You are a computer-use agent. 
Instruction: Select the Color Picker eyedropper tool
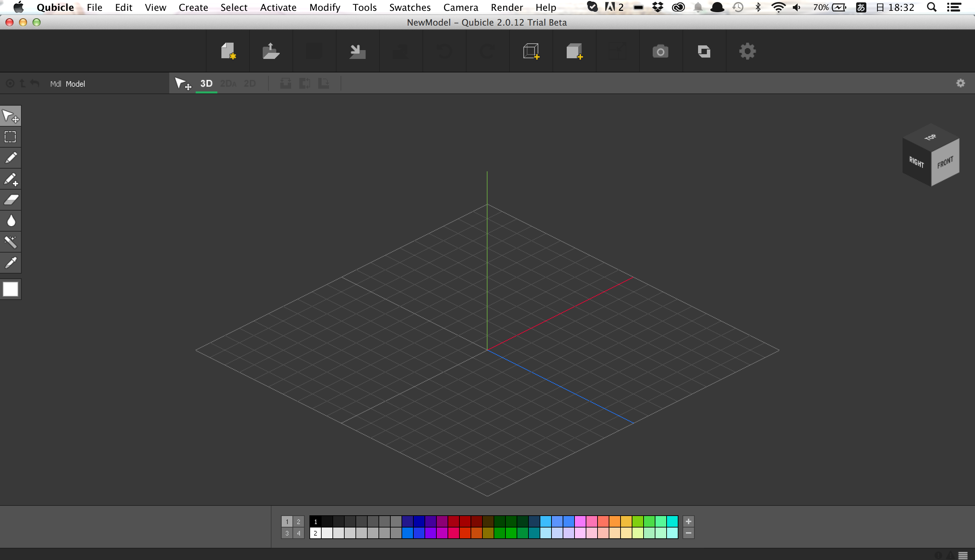click(10, 263)
